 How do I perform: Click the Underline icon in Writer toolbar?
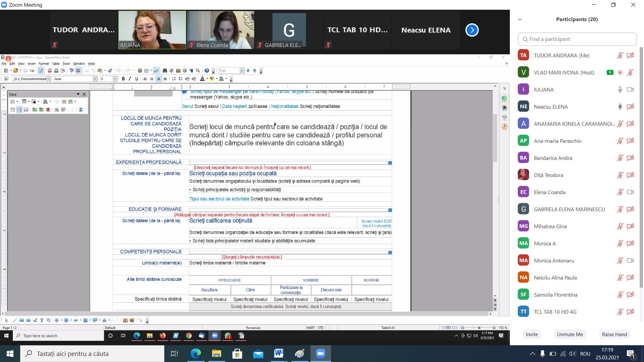[137, 79]
